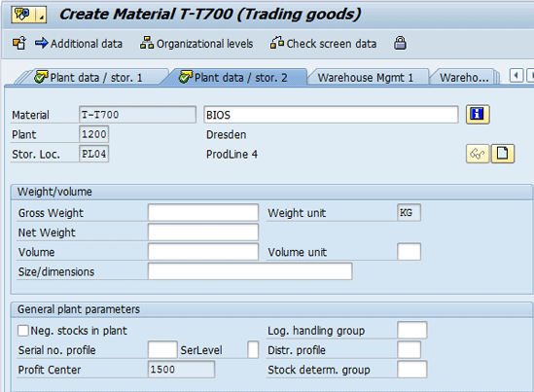Select the truncated Wareho... tab

click(464, 78)
